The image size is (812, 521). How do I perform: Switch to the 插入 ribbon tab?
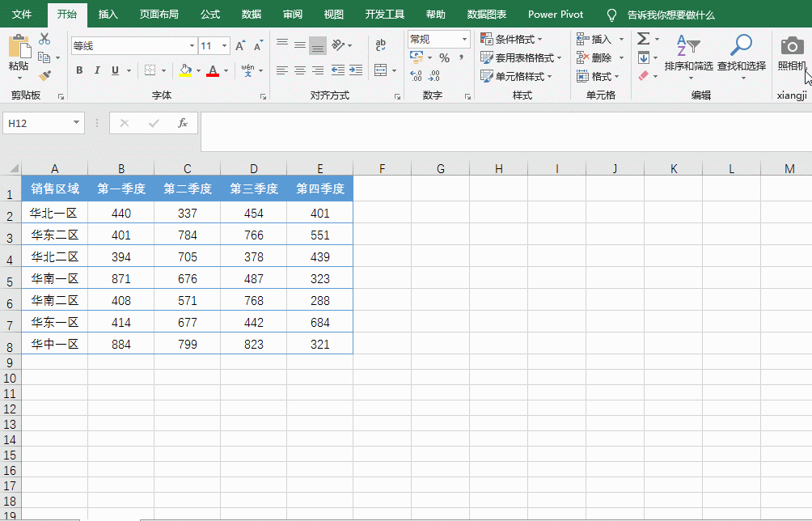pos(108,15)
